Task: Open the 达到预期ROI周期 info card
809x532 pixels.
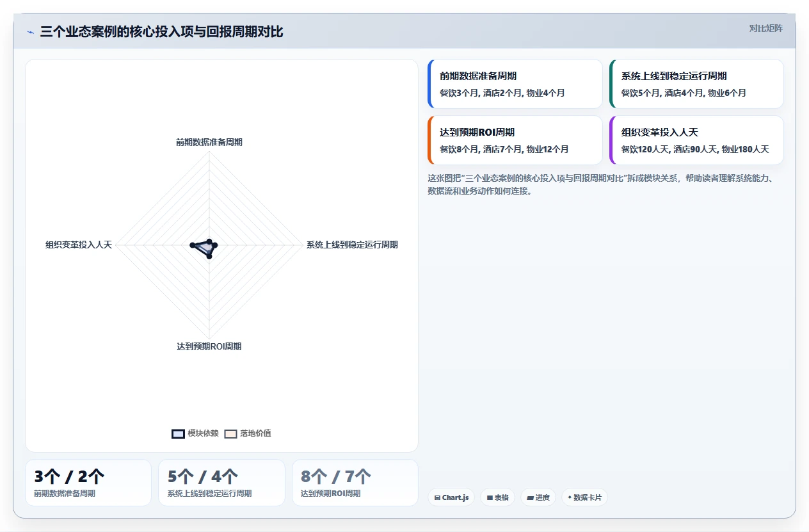Action: [515, 140]
